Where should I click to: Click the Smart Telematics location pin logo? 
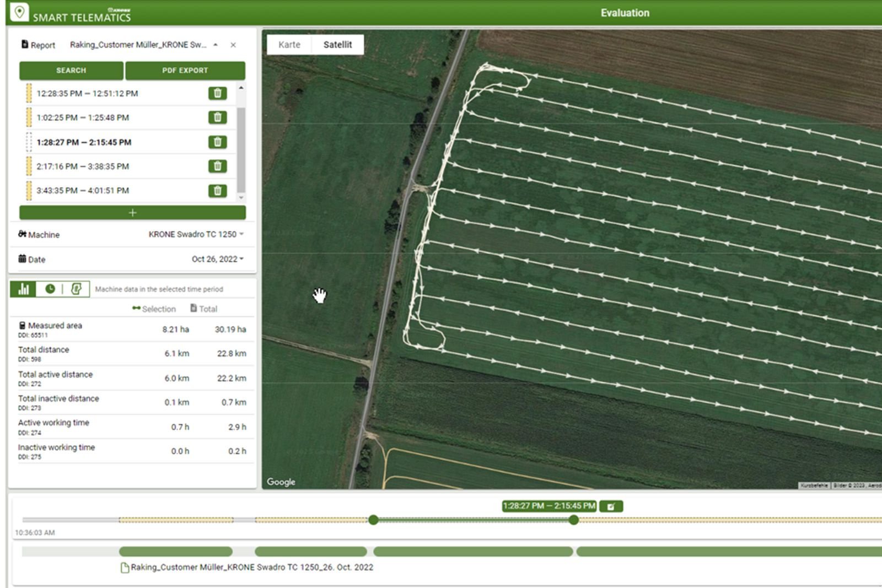(x=19, y=12)
